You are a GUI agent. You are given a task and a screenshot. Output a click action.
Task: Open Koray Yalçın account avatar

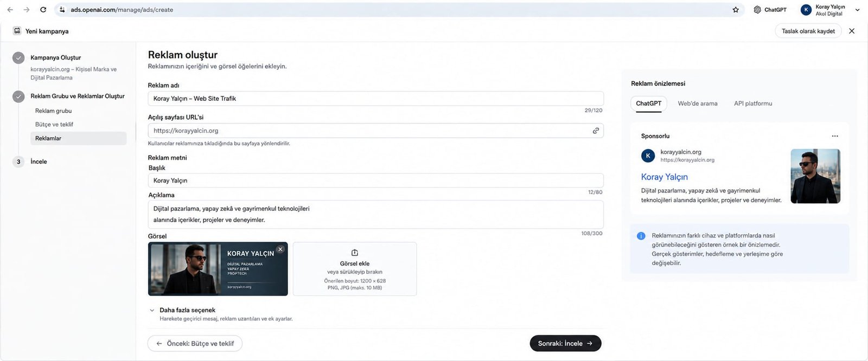click(806, 10)
